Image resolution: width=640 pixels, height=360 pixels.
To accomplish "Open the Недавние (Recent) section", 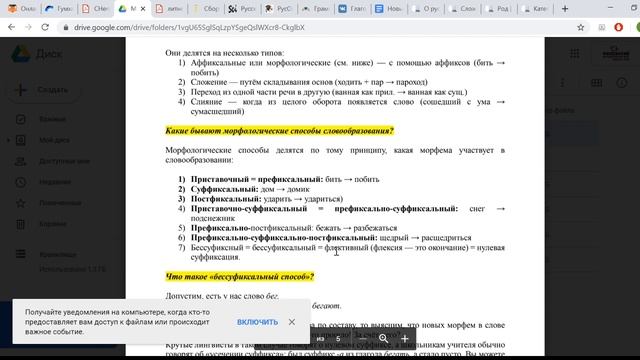I will tap(55, 182).
